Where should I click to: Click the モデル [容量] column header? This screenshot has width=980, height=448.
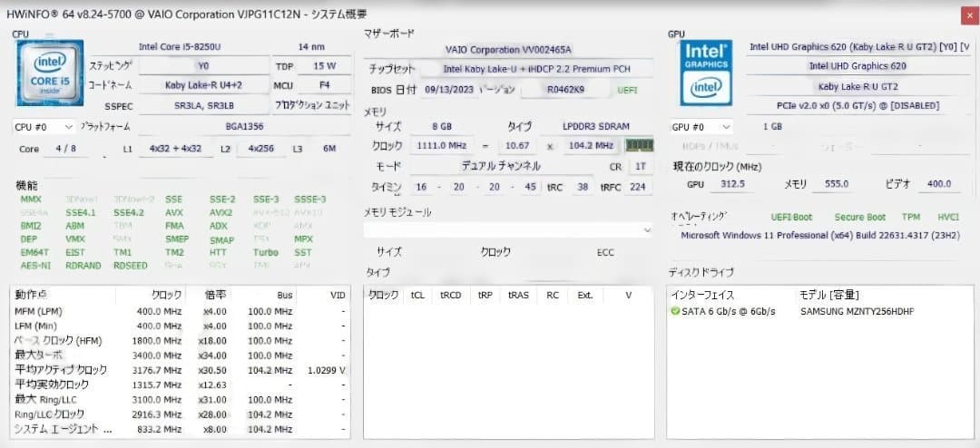click(828, 295)
